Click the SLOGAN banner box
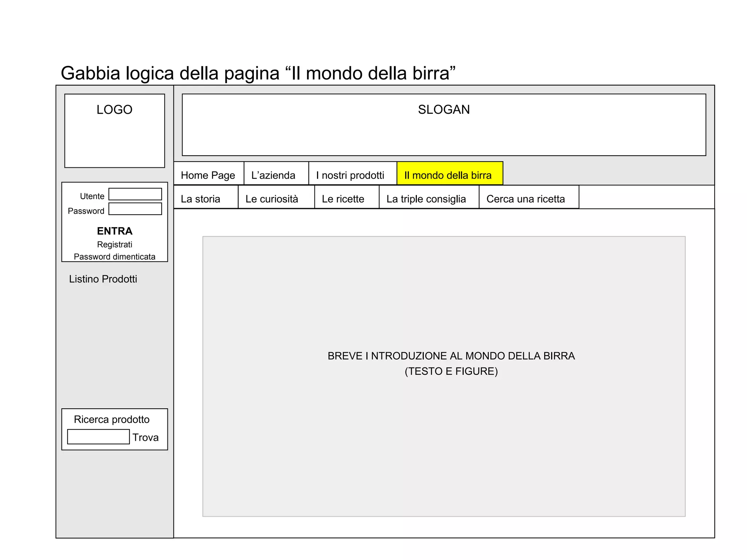This screenshot has width=747, height=560. pos(444,125)
